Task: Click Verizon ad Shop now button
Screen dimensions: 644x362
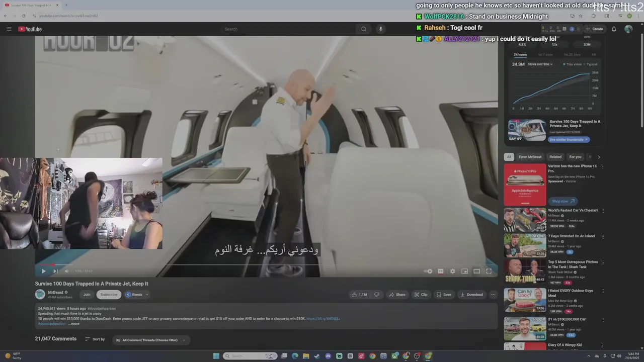Action: (563, 201)
